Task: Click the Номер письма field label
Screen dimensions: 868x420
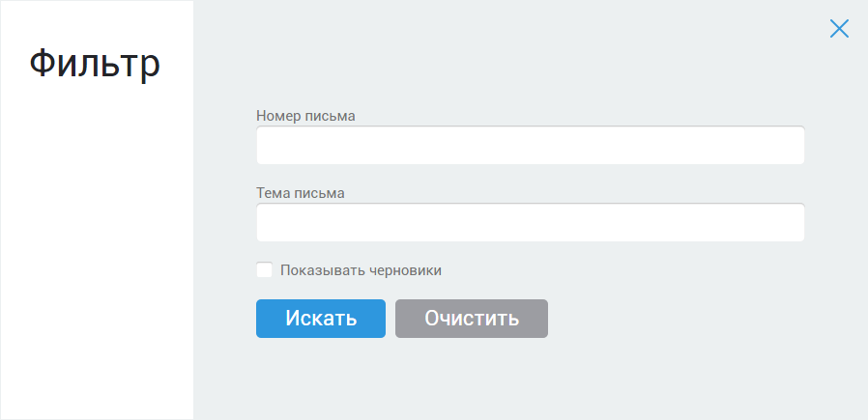Action: coord(305,116)
